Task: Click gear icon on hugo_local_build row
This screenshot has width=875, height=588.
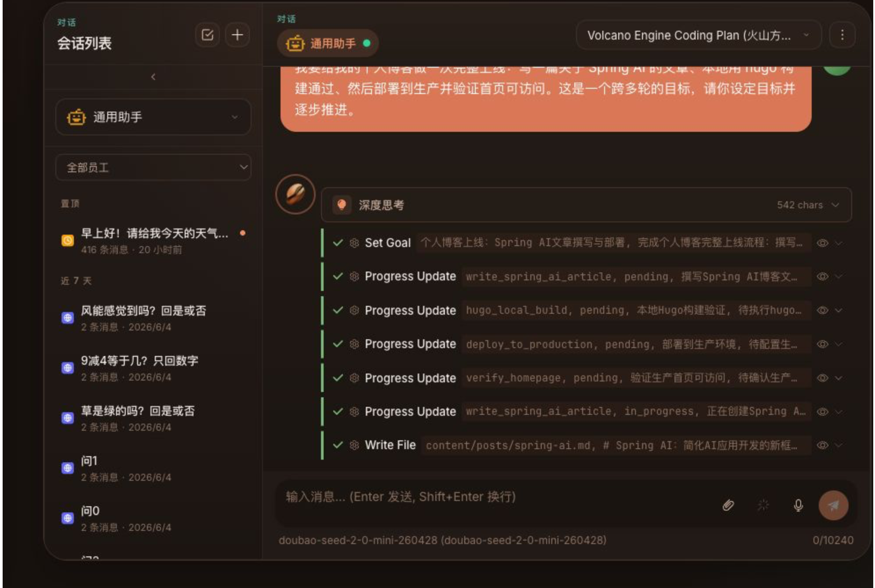Action: [x=354, y=310]
